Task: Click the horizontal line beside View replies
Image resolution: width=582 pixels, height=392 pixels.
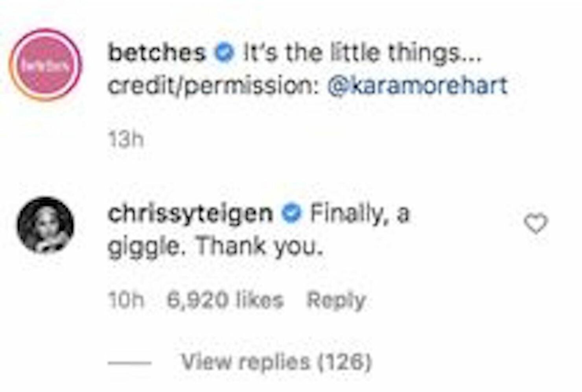Action: click(130, 363)
